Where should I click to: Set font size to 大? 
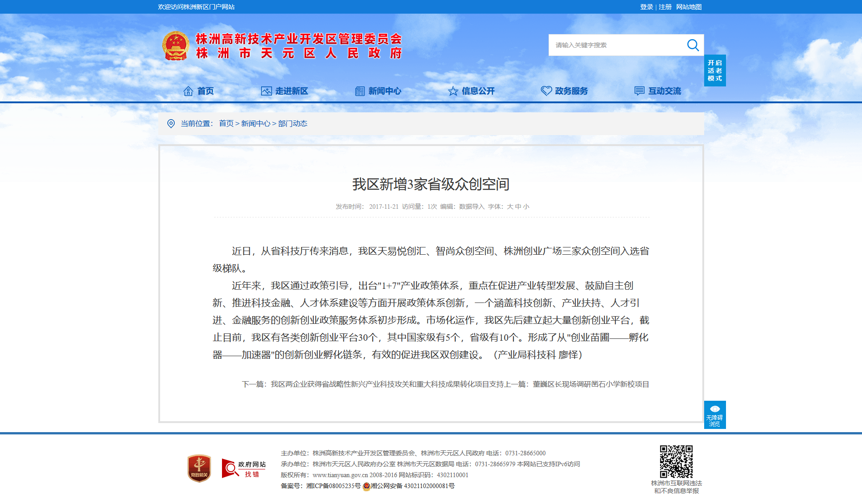coord(510,207)
